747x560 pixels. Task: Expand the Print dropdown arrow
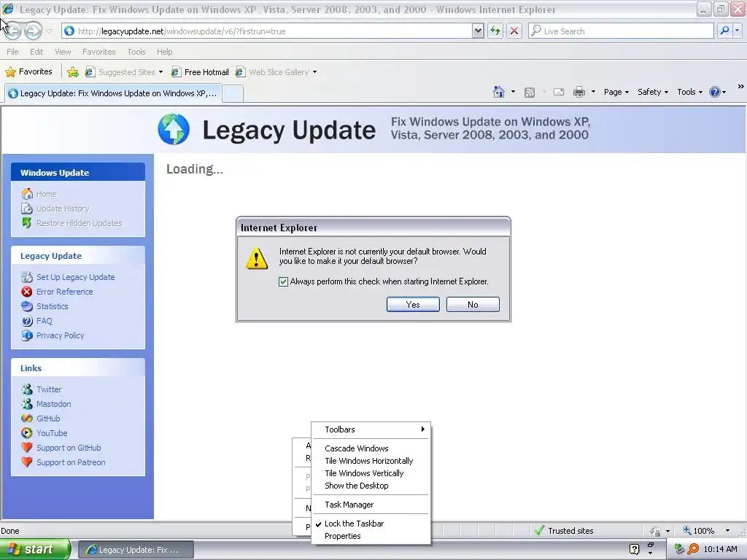pyautogui.click(x=593, y=92)
